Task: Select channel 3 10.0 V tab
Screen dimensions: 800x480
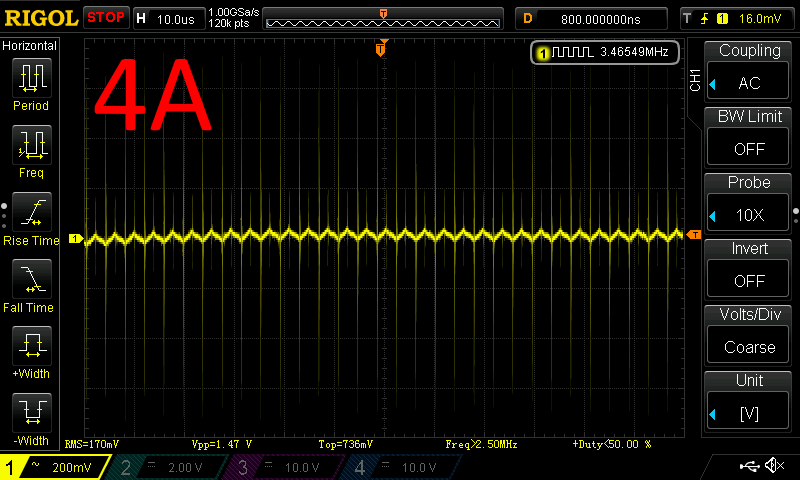Action: pos(286,467)
